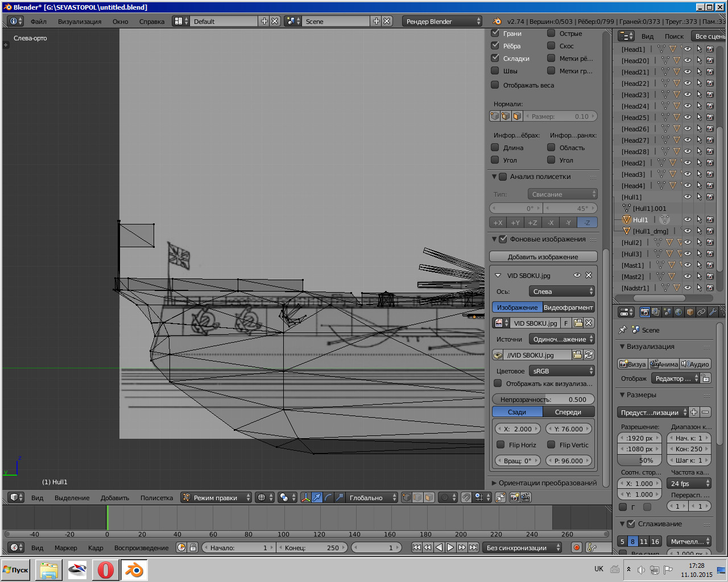Image resolution: width=728 pixels, height=582 pixels.
Task: Open the Ось Слева axis dropdown
Action: (561, 292)
